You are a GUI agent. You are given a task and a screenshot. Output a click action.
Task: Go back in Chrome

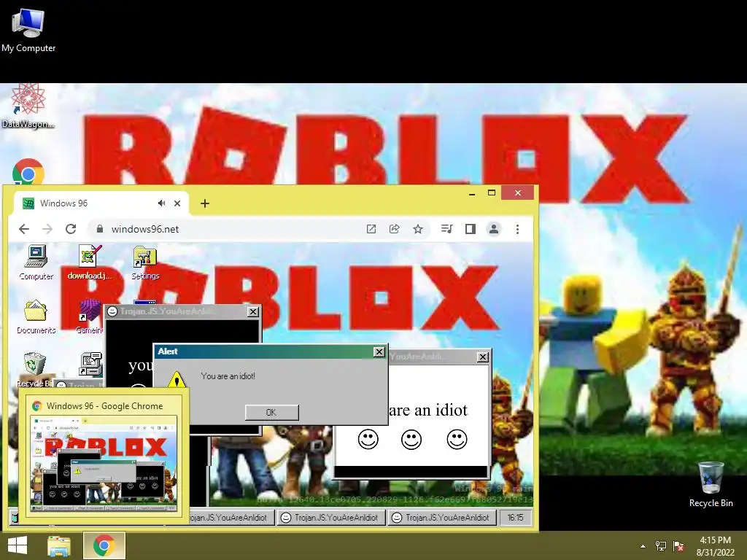coord(24,229)
